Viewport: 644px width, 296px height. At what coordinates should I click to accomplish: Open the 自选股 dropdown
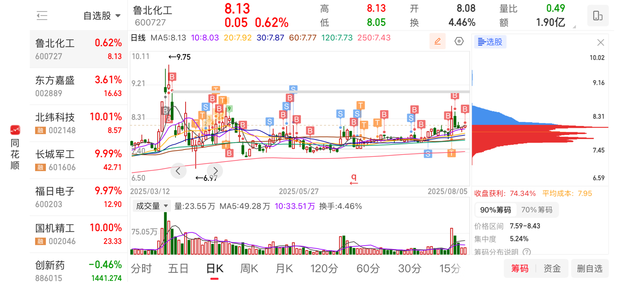pyautogui.click(x=102, y=16)
